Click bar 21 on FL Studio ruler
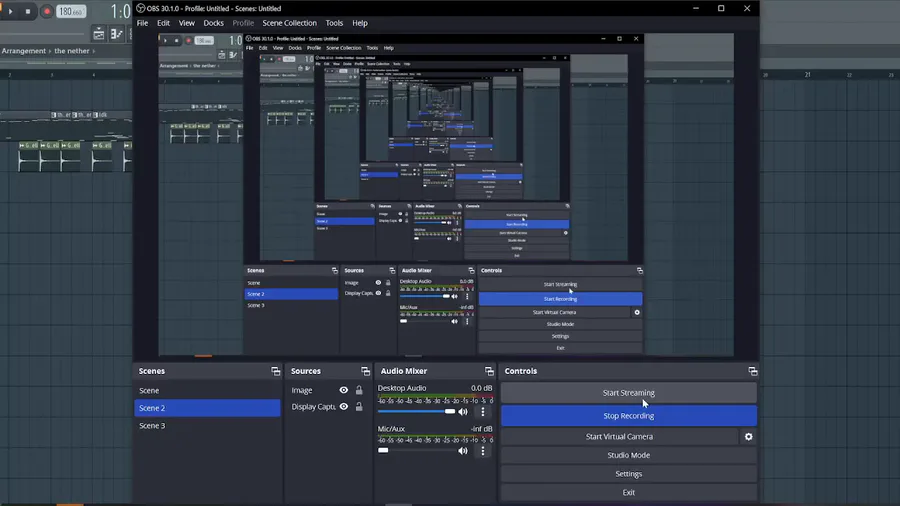The image size is (900, 506). pyautogui.click(x=808, y=75)
